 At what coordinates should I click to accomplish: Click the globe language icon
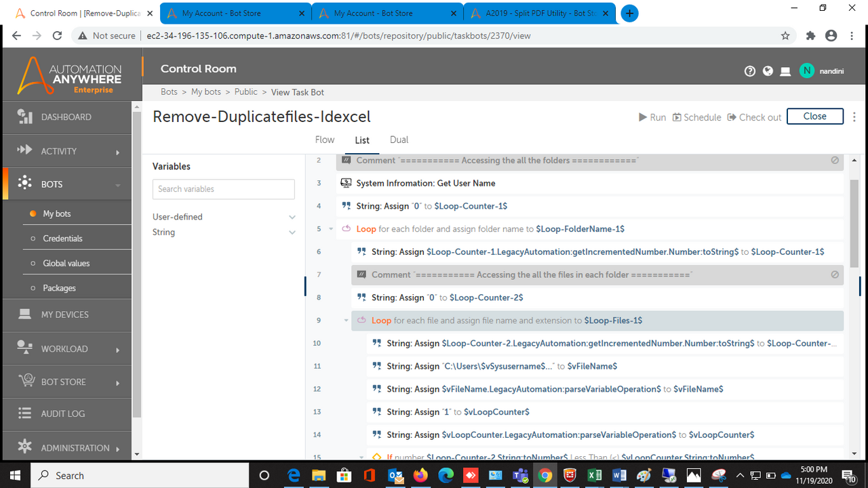coord(768,70)
